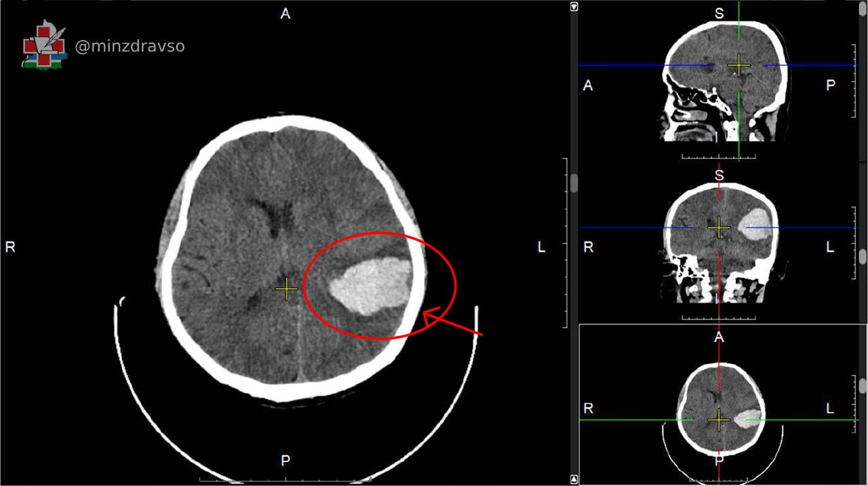Click the main view's slice scrollbar thumb
This screenshot has width=868, height=486.
coord(574,183)
